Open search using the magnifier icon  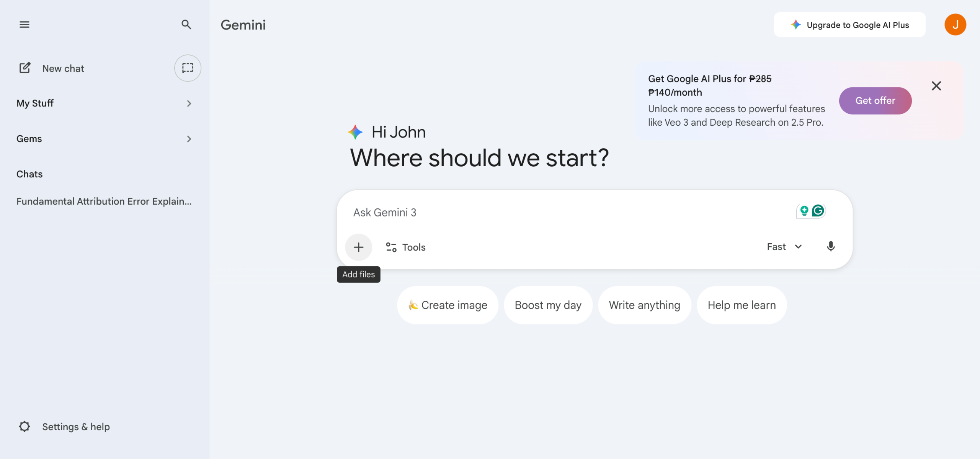click(186, 25)
